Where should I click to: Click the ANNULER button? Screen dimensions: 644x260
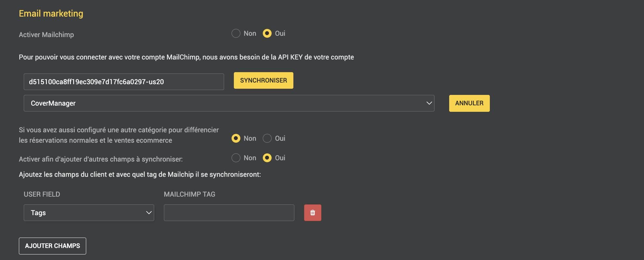click(469, 103)
